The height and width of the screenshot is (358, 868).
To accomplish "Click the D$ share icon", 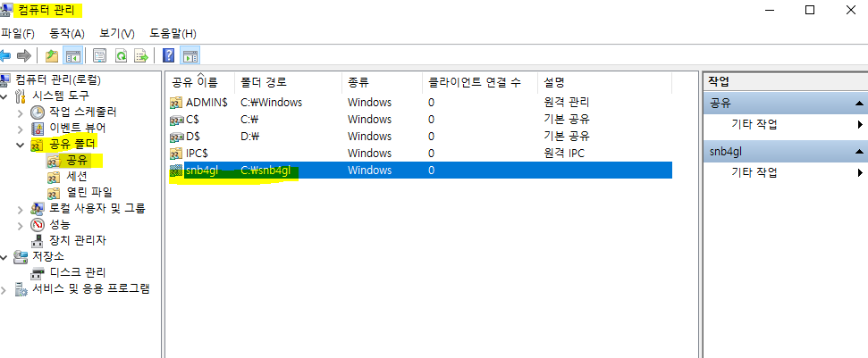I will (x=177, y=137).
